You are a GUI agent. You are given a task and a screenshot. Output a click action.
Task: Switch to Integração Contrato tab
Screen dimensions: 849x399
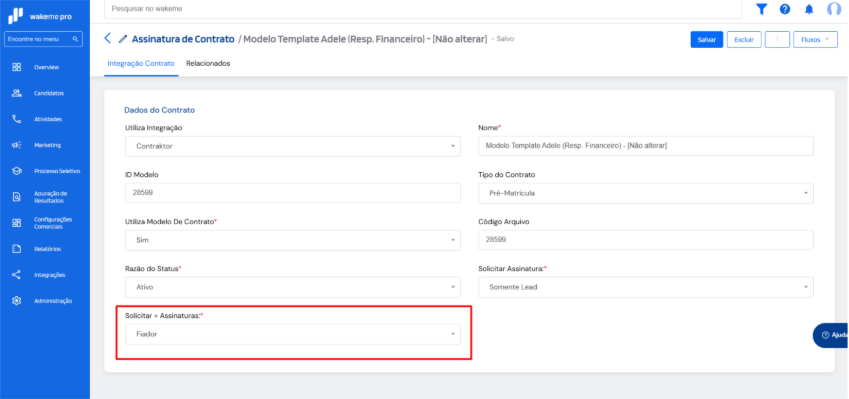click(x=141, y=63)
